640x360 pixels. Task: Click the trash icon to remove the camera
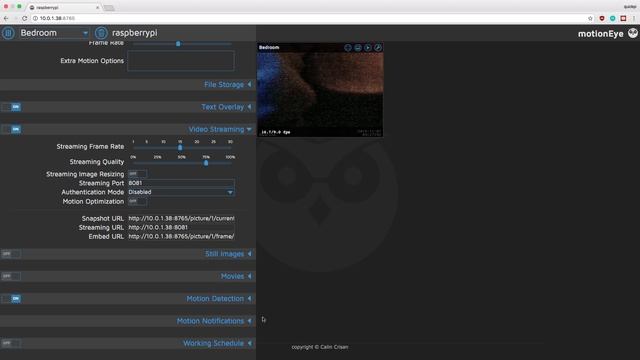click(x=101, y=33)
